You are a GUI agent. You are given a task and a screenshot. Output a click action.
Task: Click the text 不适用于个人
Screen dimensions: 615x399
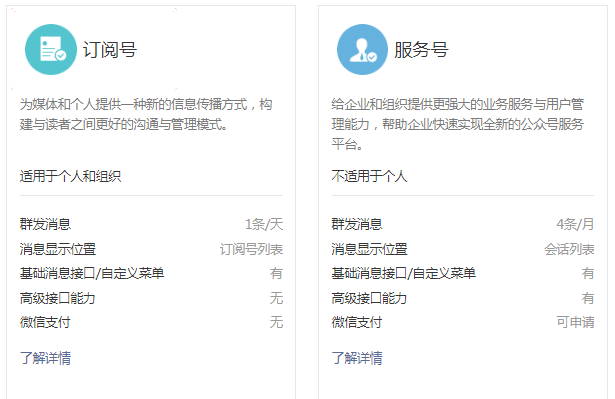pyautogui.click(x=369, y=176)
